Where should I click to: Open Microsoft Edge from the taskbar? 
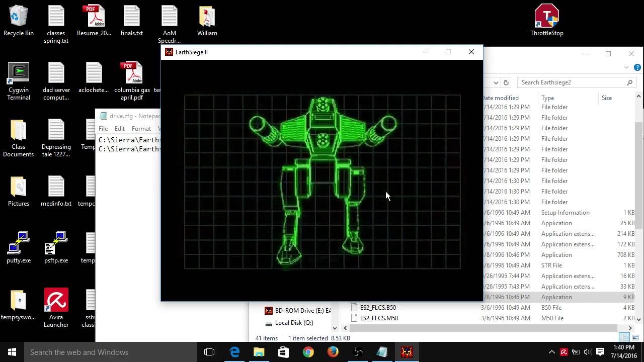pos(234,352)
